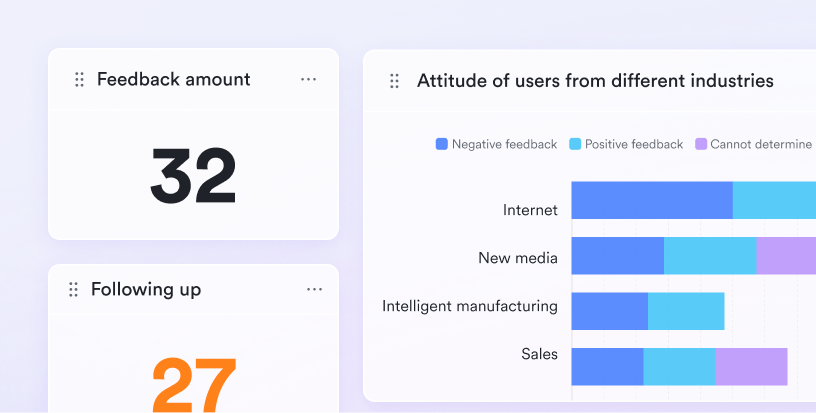Click the light blue Positive feedback legend swatch
The height and width of the screenshot is (413, 816).
(x=575, y=144)
